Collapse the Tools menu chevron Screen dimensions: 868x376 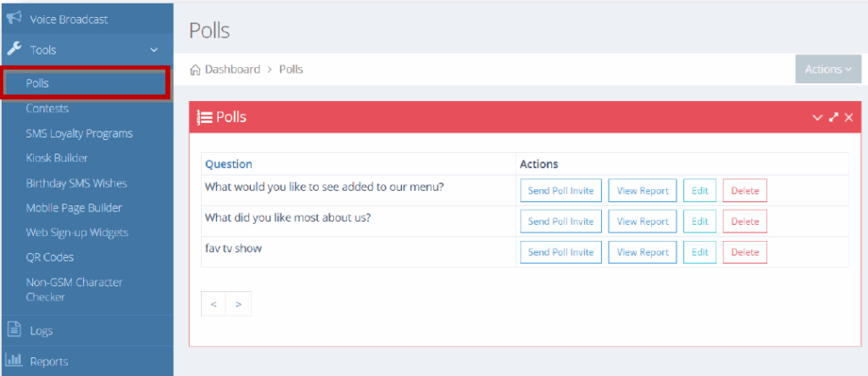click(154, 50)
